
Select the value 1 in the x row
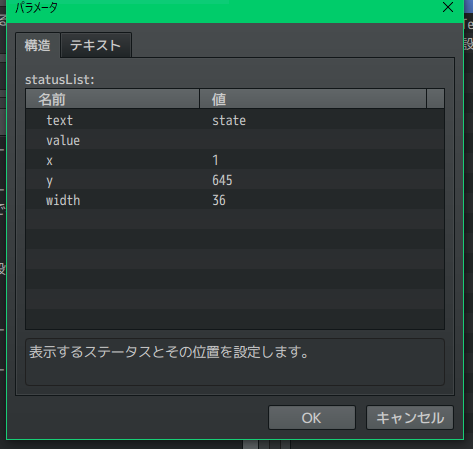pyautogui.click(x=216, y=160)
